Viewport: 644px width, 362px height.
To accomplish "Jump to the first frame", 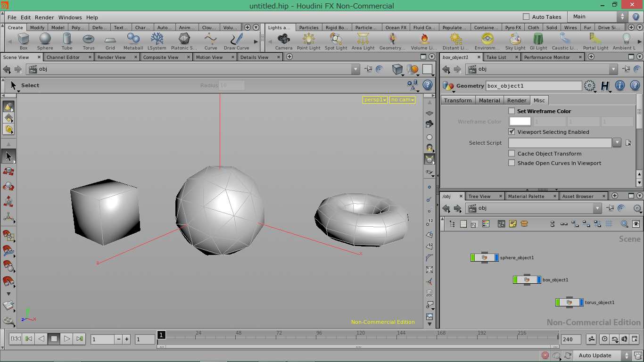I will [16, 338].
